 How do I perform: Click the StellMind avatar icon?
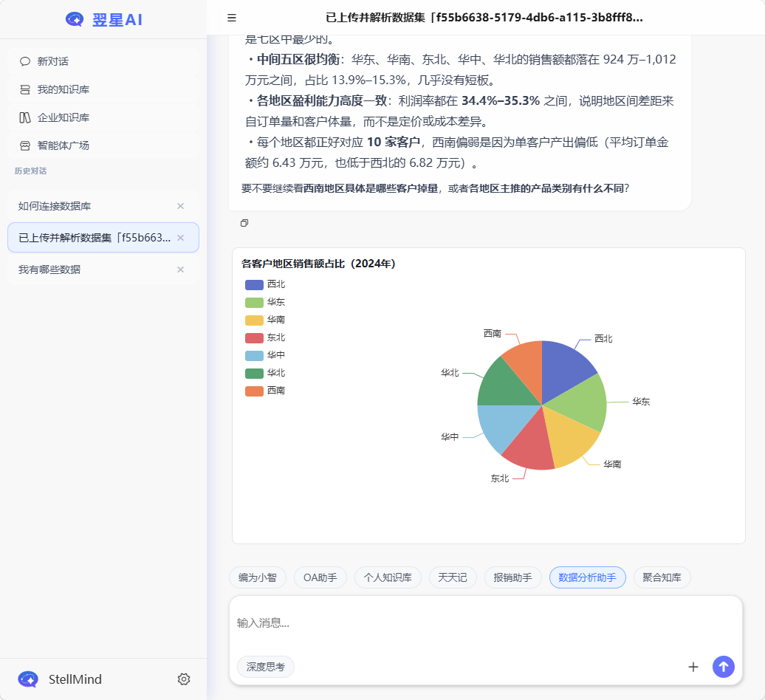[28, 679]
